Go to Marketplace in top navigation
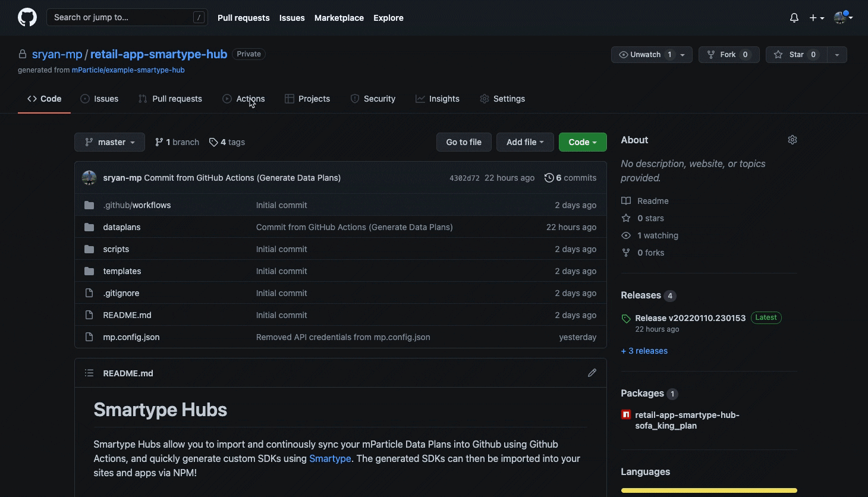Screen dimensions: 868x497 339,18
